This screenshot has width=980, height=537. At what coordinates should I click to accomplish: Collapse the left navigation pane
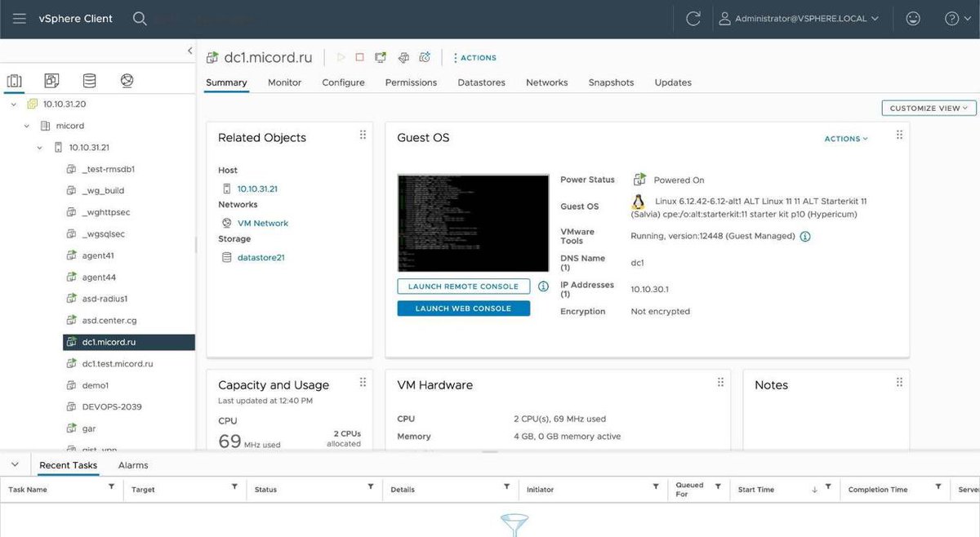point(189,51)
